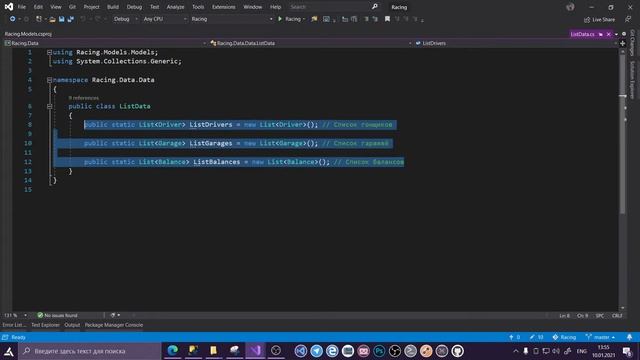
Task: Open the Action Center notification icon
Action: (x=627, y=351)
